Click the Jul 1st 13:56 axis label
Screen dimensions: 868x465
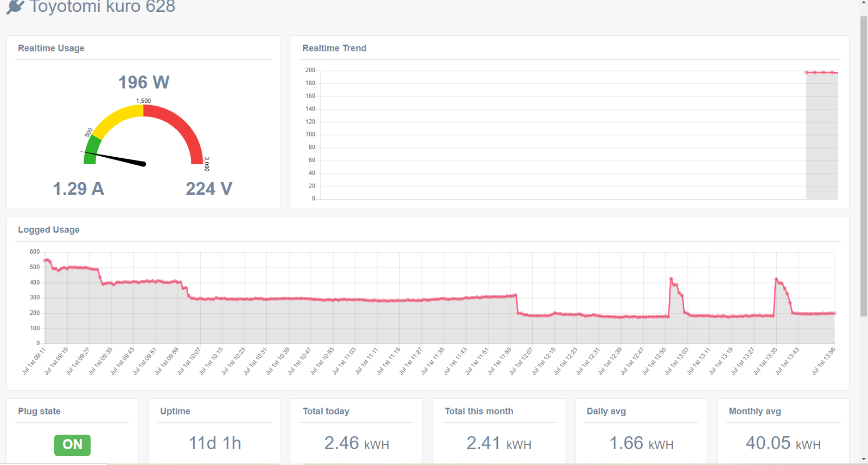pyautogui.click(x=824, y=361)
